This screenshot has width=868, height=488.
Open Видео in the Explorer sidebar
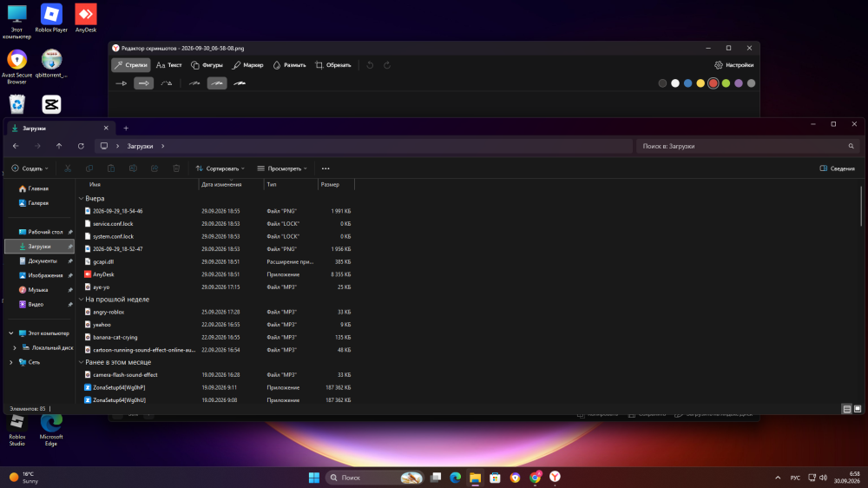pos(39,304)
